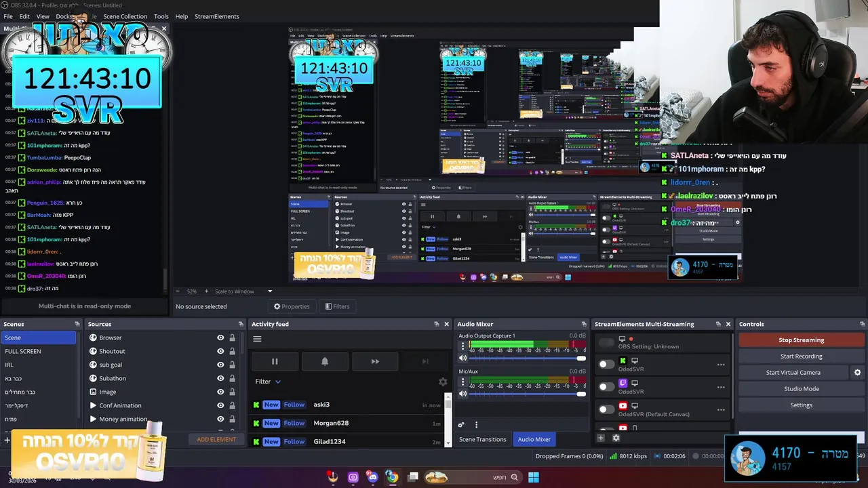The width and height of the screenshot is (868, 488).
Task: Hide the Browser source with eye icon
Action: click(220, 338)
